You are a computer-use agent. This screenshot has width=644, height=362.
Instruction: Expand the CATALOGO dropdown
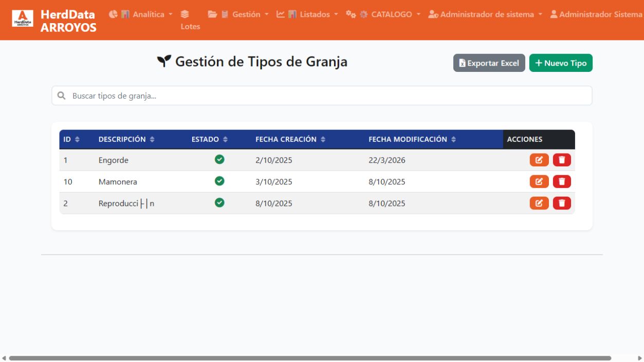pos(383,14)
